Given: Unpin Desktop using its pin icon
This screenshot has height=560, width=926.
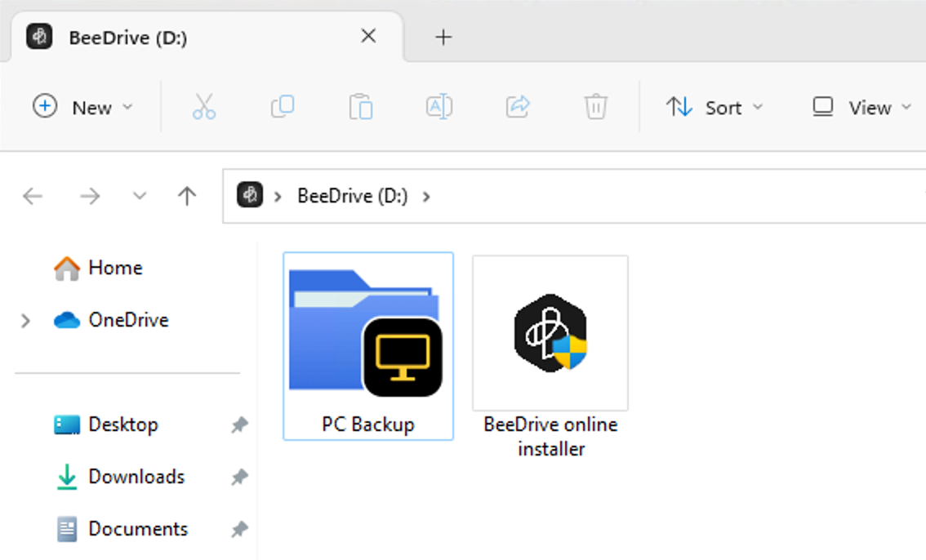Looking at the screenshot, I should (x=239, y=424).
